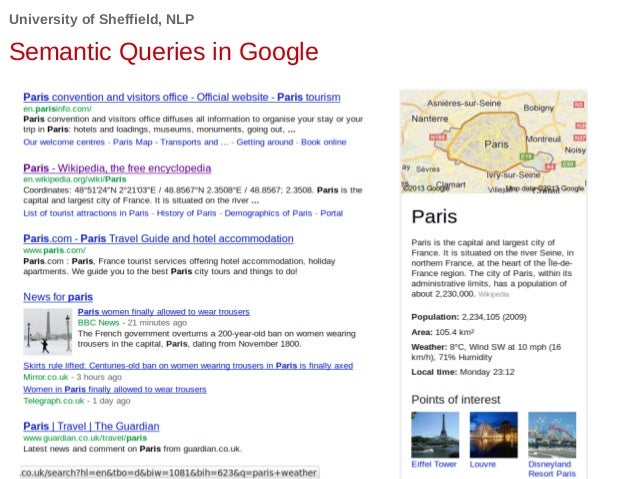
Task: Open the Transports and ... sitelink
Action: click(194, 142)
